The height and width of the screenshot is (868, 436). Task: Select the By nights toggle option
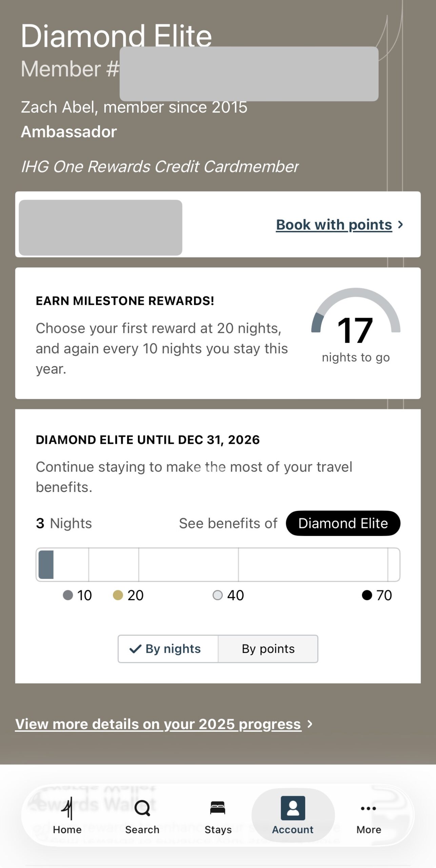click(x=168, y=649)
